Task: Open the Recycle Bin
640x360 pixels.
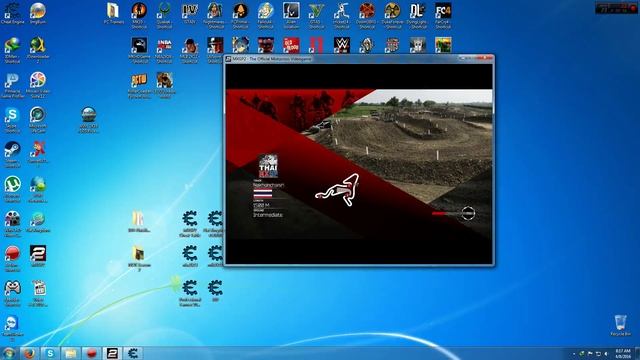Action: coord(620,325)
